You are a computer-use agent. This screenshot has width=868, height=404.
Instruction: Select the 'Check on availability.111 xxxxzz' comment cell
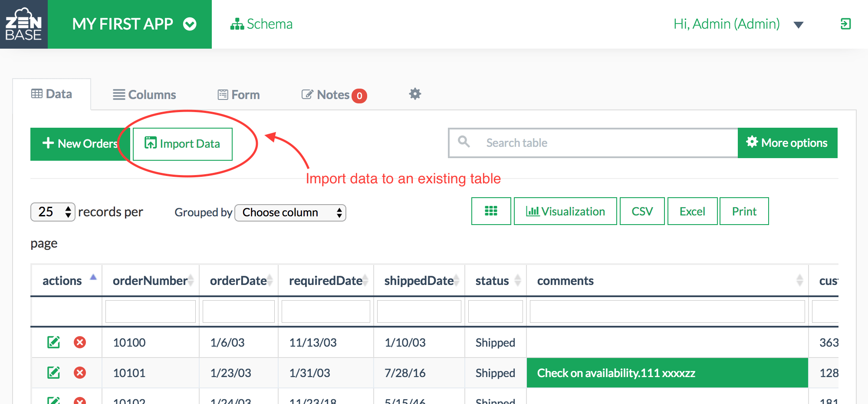pyautogui.click(x=667, y=373)
